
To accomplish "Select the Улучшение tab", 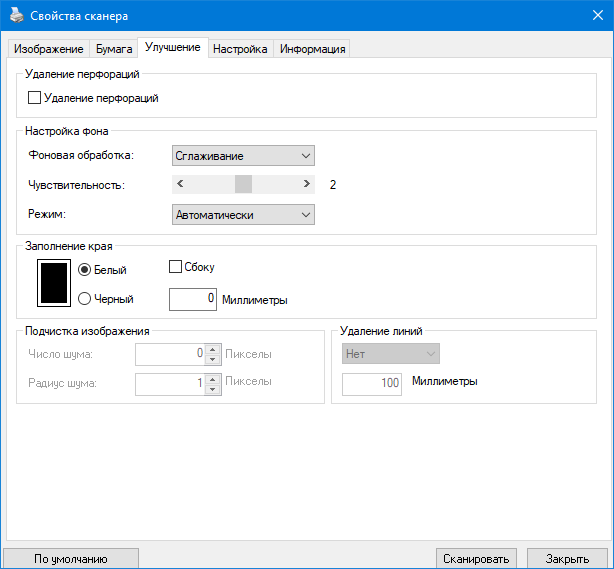I will tap(173, 47).
